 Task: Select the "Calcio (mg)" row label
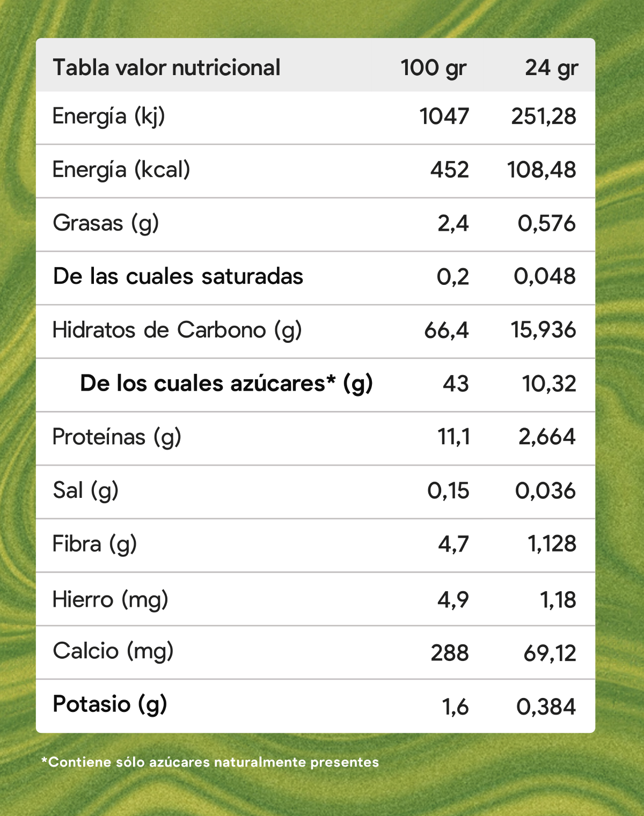pos(113,651)
